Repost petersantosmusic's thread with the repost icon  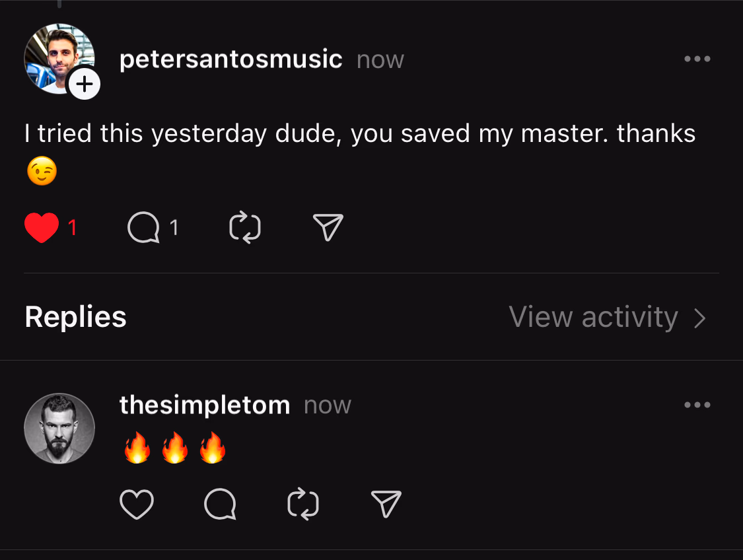(244, 227)
